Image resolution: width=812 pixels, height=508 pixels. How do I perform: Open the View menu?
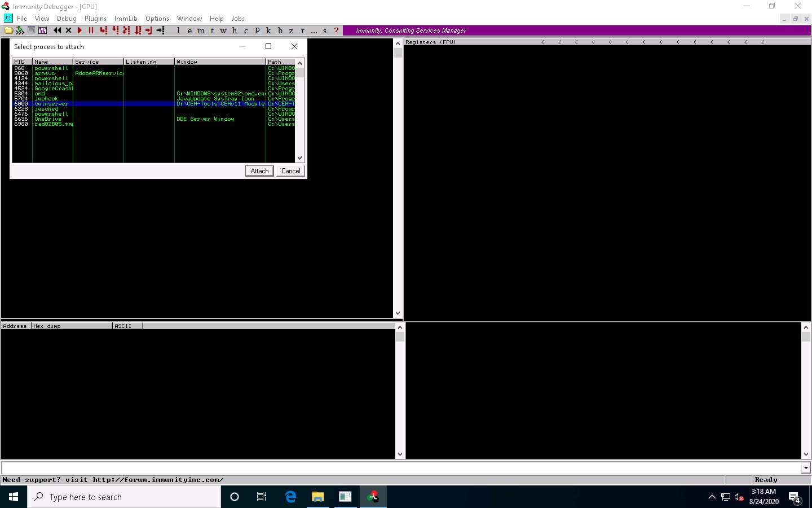(x=42, y=19)
